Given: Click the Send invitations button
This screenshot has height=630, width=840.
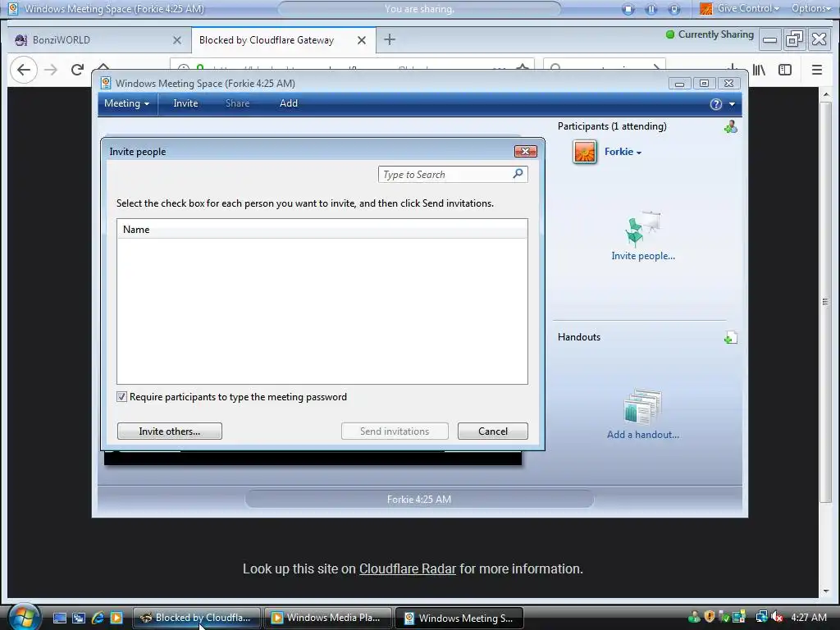Looking at the screenshot, I should (395, 431).
